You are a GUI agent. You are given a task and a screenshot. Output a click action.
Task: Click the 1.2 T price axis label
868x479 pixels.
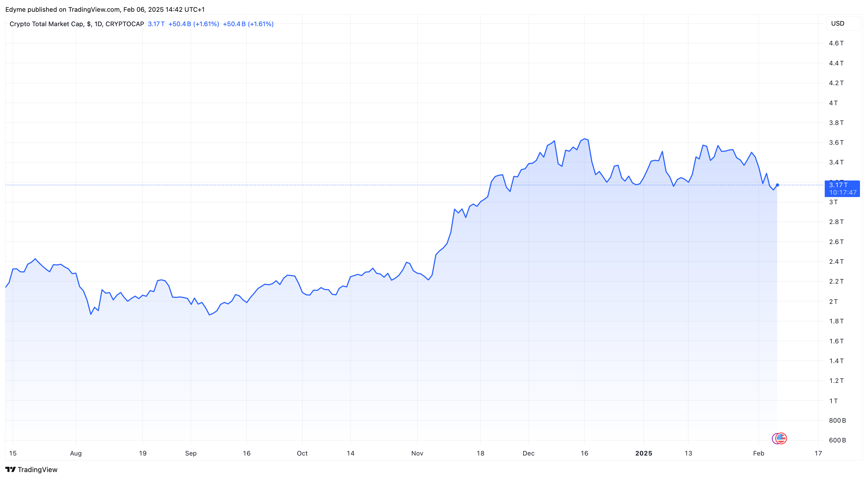point(836,381)
